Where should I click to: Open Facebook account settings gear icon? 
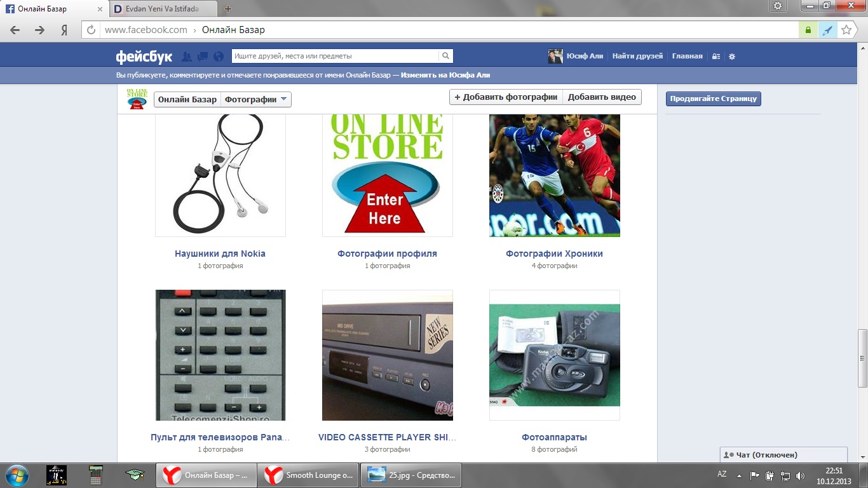(732, 57)
